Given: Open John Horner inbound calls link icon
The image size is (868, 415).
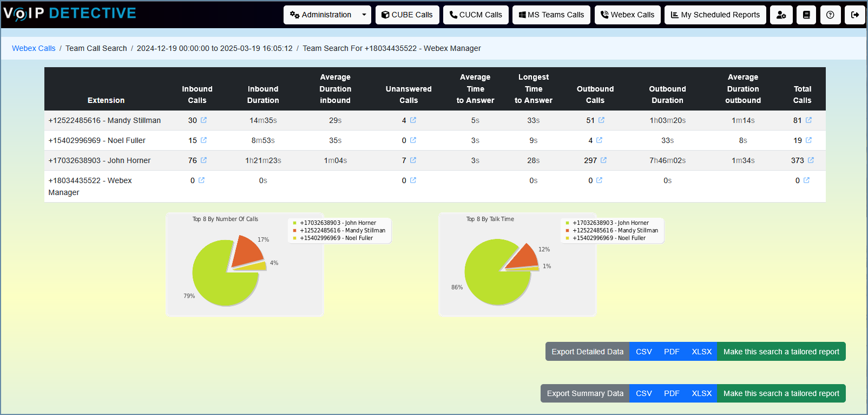Looking at the screenshot, I should click(203, 160).
